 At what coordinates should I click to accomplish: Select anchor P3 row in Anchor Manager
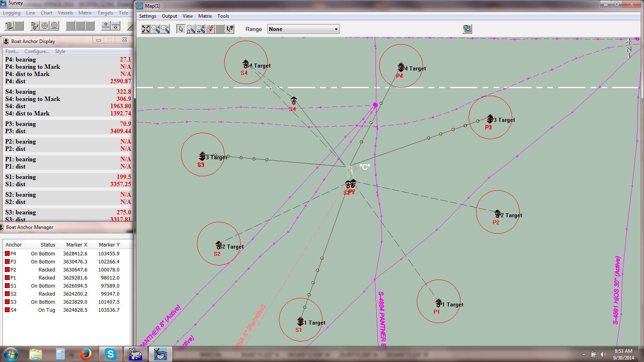click(68, 262)
